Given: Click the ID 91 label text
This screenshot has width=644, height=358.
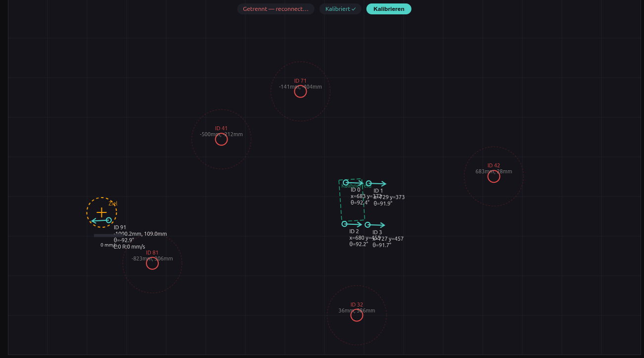Looking at the screenshot, I should 120,228.
